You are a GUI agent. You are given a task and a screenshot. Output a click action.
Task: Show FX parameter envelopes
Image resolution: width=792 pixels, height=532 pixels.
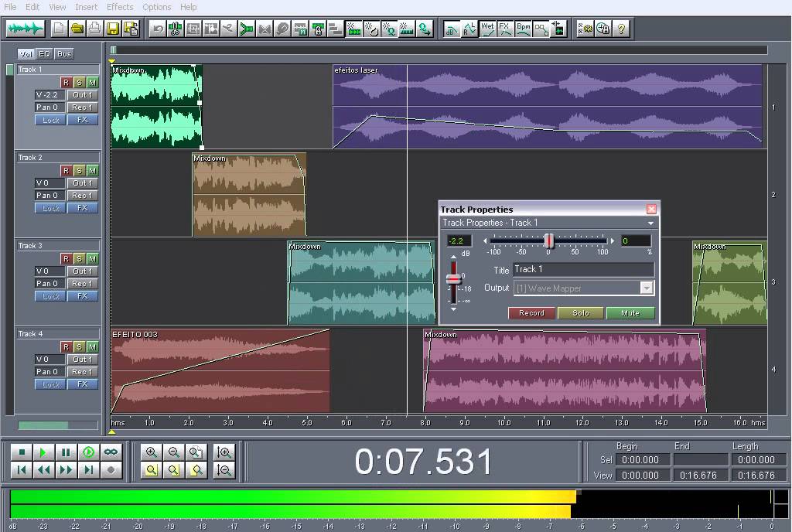(x=505, y=29)
